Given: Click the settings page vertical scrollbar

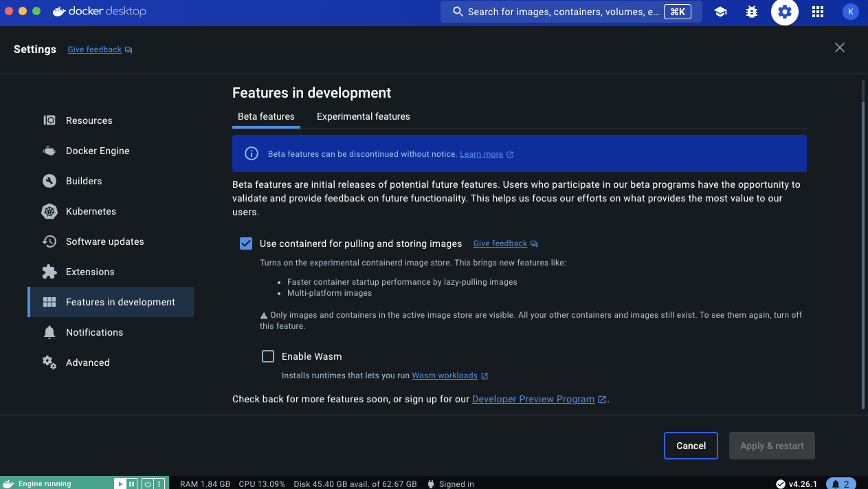Looking at the screenshot, I should [x=864, y=254].
